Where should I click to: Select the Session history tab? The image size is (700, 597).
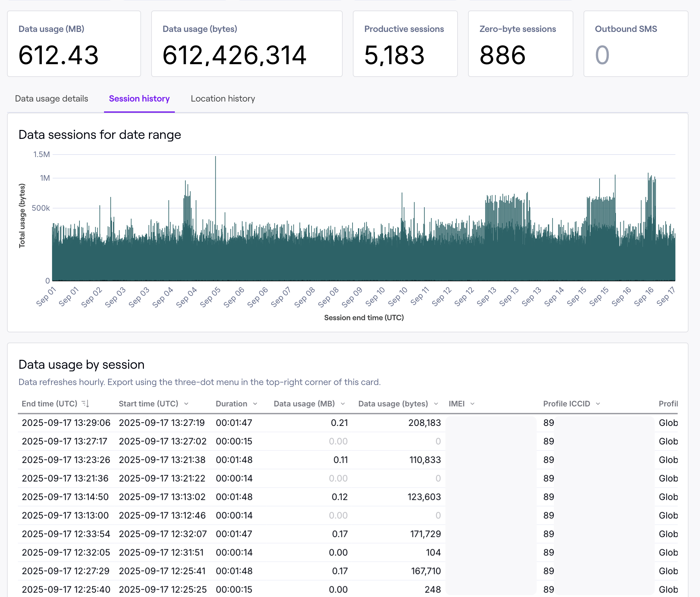[x=139, y=99]
